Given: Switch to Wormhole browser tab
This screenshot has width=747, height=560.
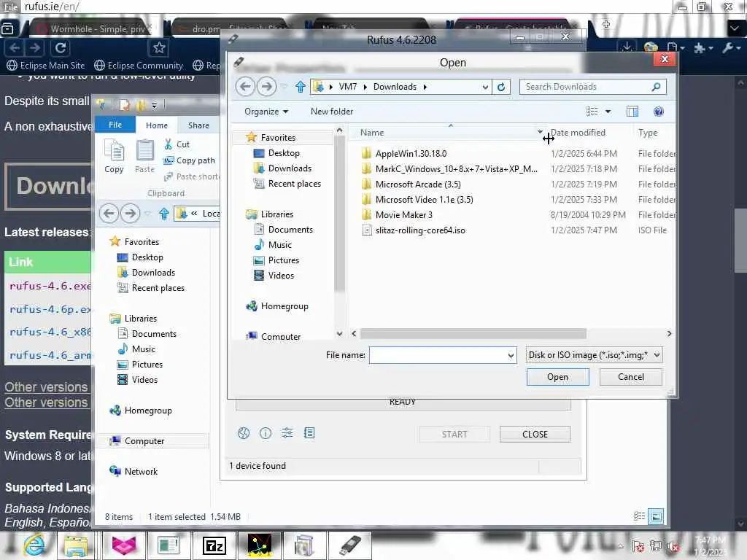Looking at the screenshot, I should pyautogui.click(x=91, y=28).
